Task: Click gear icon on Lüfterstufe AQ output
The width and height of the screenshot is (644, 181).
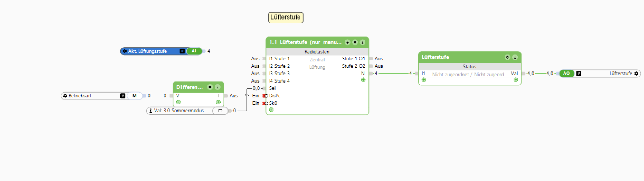Action: (x=636, y=74)
